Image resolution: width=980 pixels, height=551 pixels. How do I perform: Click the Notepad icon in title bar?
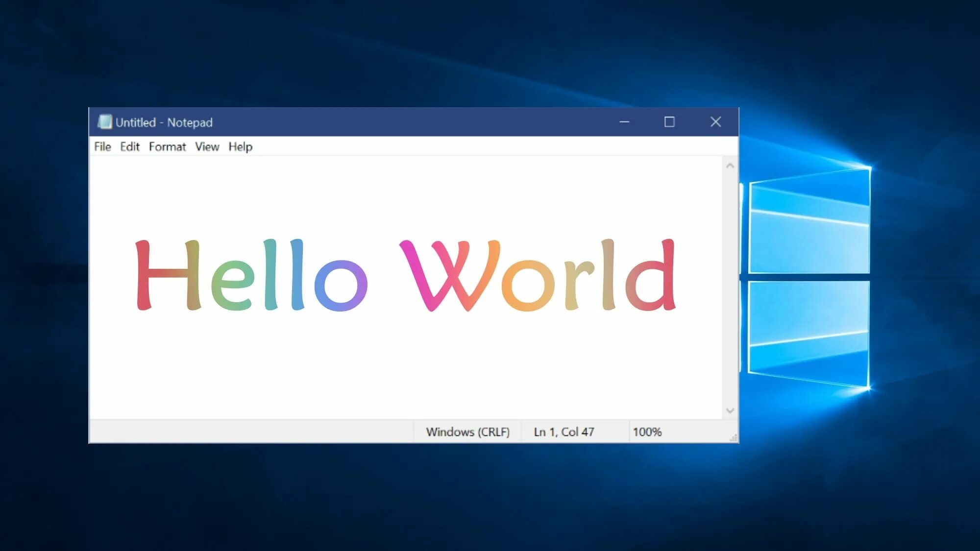point(104,122)
